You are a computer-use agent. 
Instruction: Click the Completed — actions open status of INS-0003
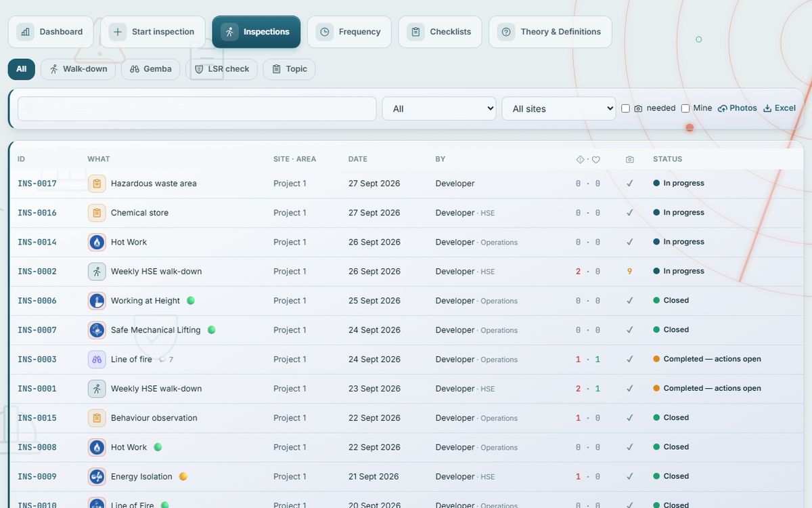point(707,359)
